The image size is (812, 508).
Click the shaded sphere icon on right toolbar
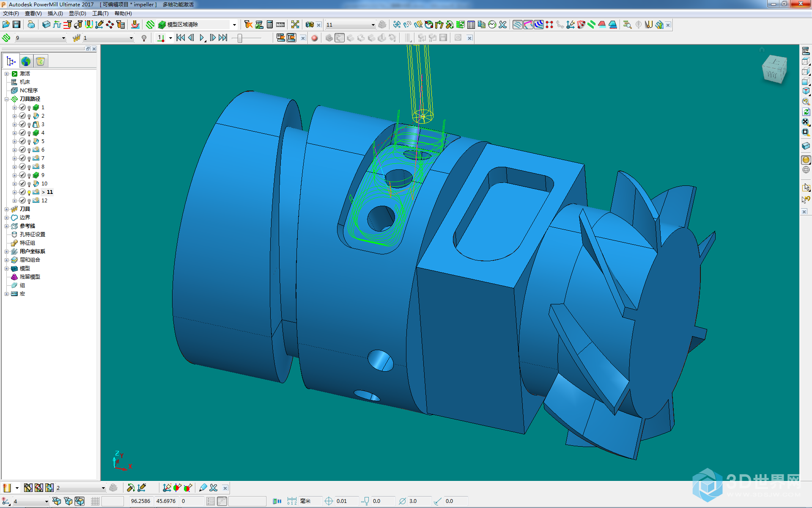pos(806,160)
